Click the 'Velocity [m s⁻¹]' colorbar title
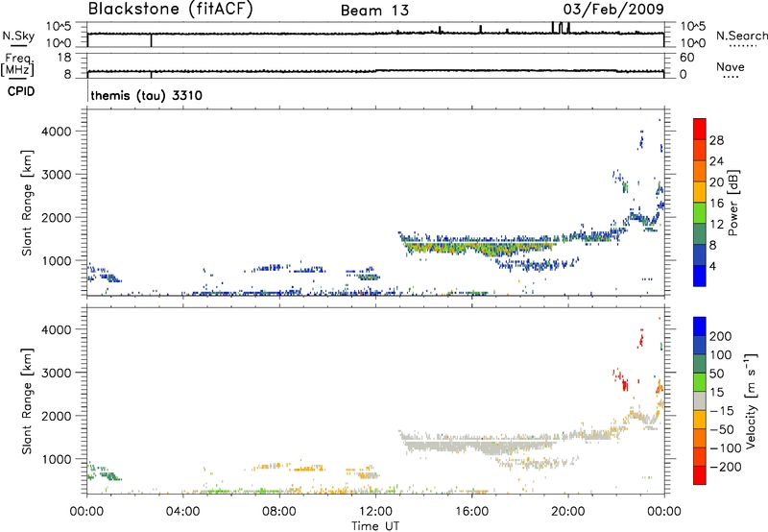Screen dimensions: 768x532 click(x=751, y=400)
